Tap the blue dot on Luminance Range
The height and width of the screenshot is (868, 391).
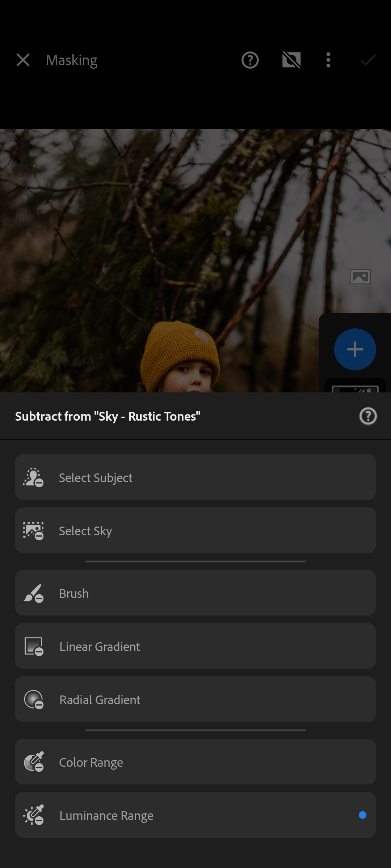(x=362, y=815)
